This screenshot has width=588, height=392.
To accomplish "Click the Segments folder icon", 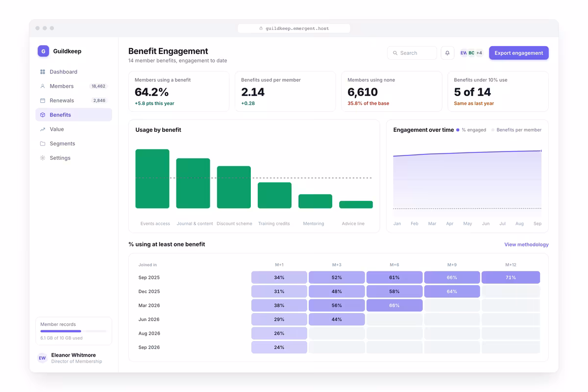I will pyautogui.click(x=43, y=144).
